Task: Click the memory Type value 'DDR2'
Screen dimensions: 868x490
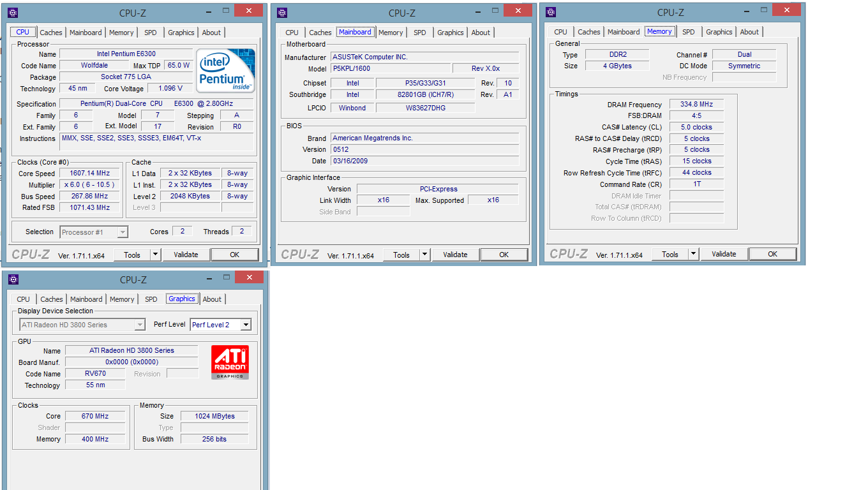Action: click(x=618, y=54)
